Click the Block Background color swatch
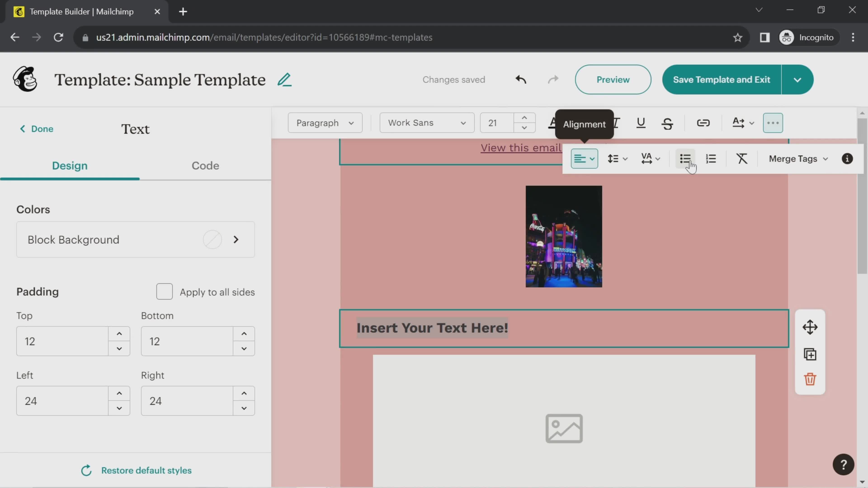This screenshot has width=868, height=488. (212, 239)
